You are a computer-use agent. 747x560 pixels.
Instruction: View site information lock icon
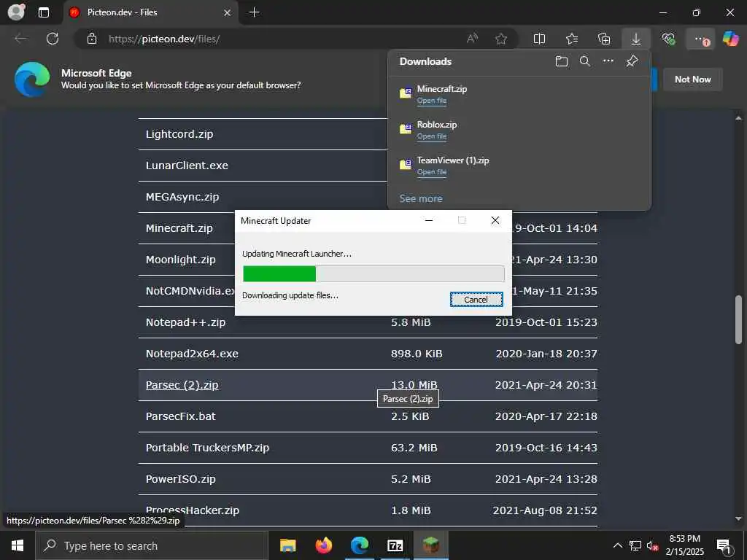(x=92, y=39)
